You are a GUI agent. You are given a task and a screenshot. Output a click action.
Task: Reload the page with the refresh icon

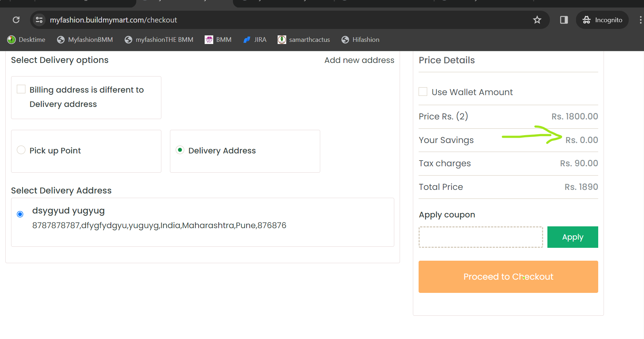click(x=16, y=20)
